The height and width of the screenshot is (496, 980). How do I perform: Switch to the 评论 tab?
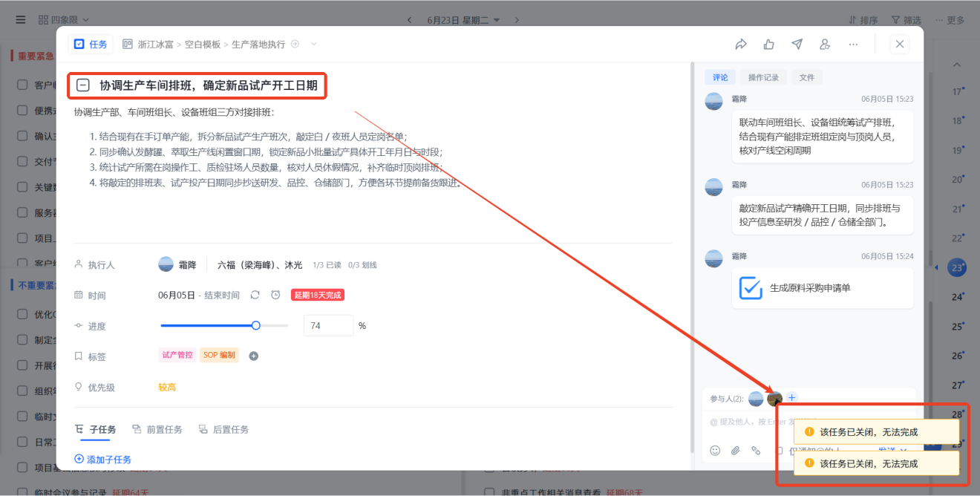tap(720, 77)
